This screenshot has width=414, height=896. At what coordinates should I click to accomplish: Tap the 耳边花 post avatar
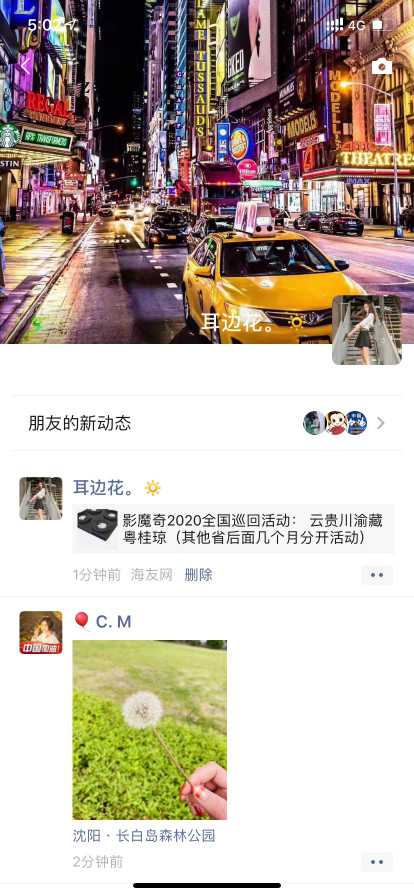pyautogui.click(x=41, y=498)
